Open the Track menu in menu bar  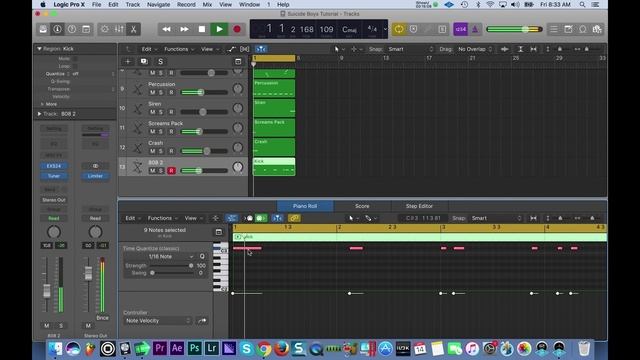pos(133,4)
